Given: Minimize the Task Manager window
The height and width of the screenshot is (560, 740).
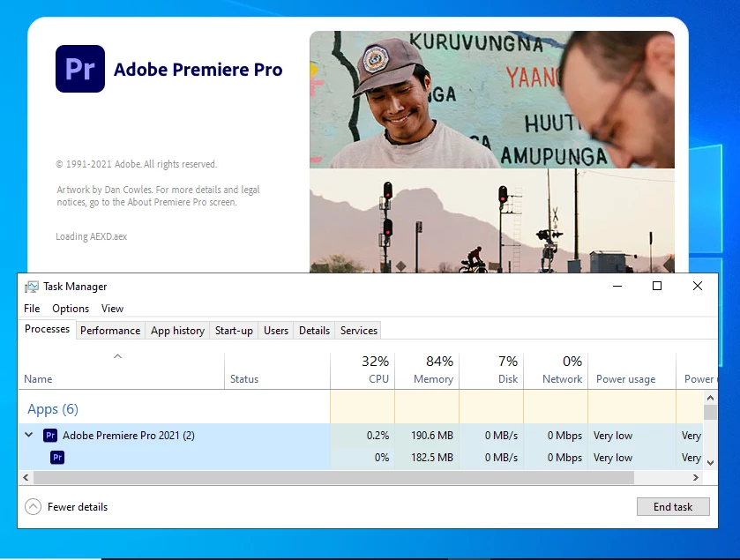Looking at the screenshot, I should [617, 286].
